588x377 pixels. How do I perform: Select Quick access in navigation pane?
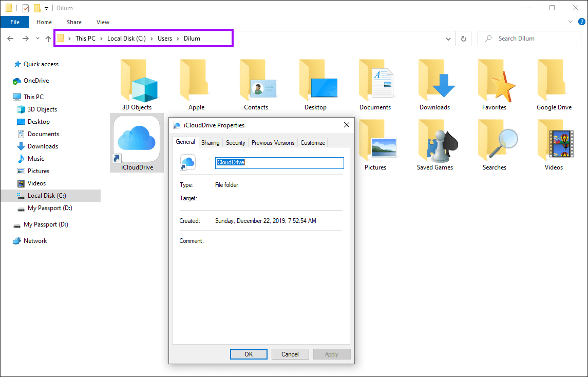click(41, 64)
